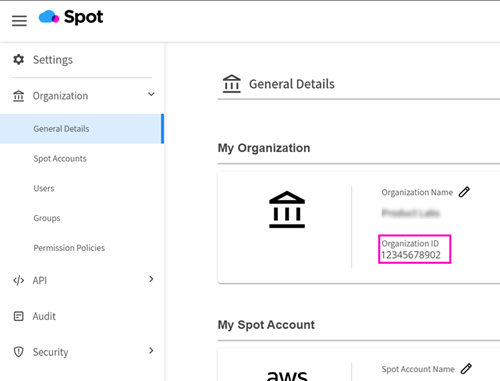Click the My Organization heading
This screenshot has height=381, width=500.
click(x=264, y=148)
